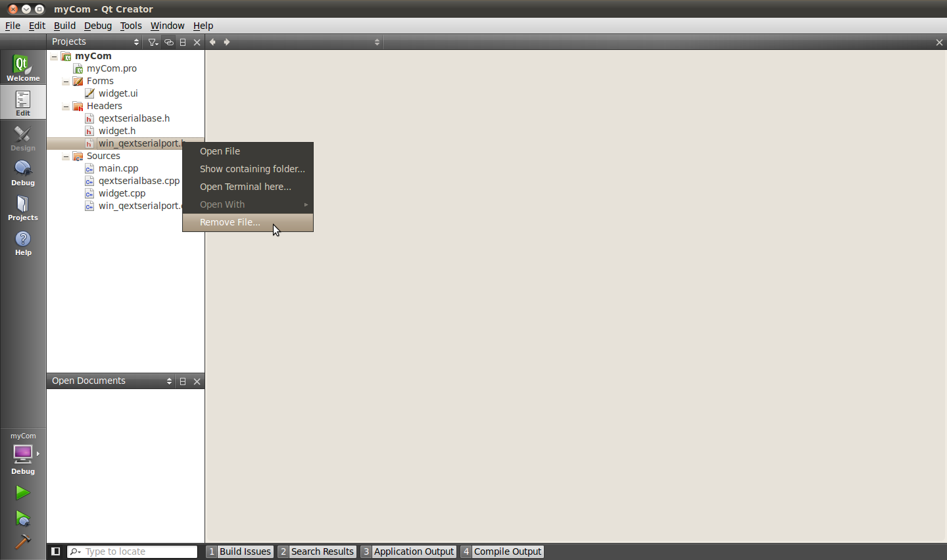947x560 pixels.
Task: Show the Application Output pane
Action: pos(408,551)
